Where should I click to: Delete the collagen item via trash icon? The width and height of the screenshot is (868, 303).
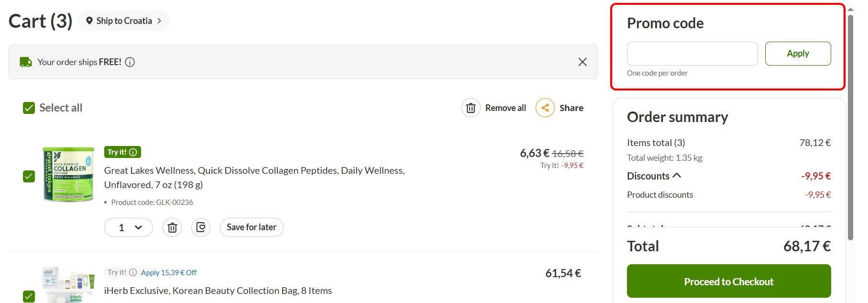click(x=172, y=227)
